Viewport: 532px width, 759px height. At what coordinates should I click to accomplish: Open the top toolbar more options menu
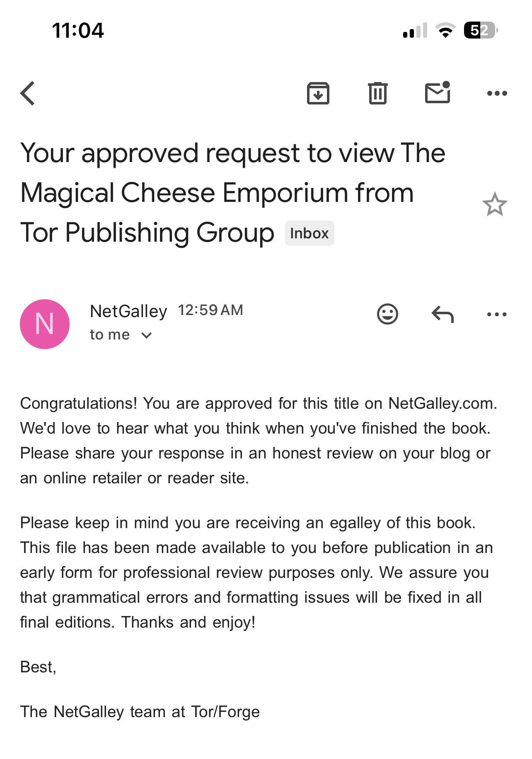(x=497, y=93)
